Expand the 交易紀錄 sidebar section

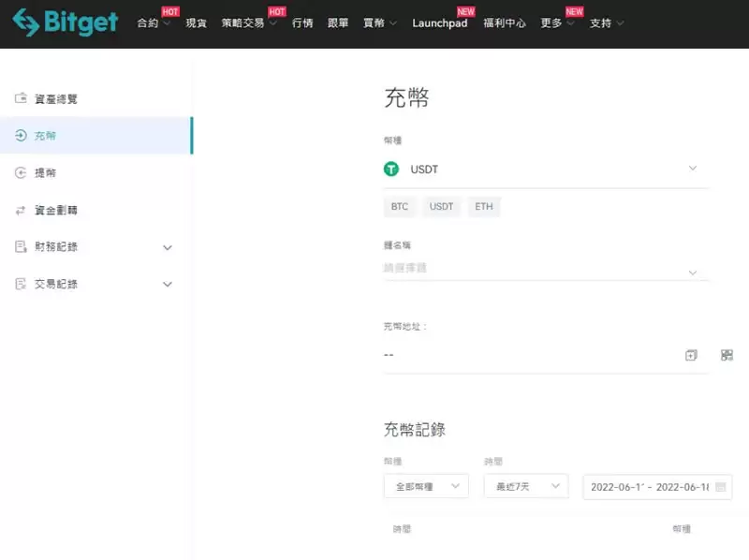[167, 284]
